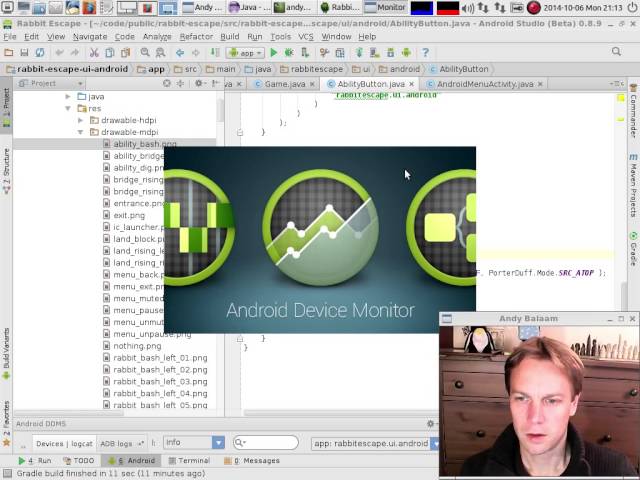Open the Info log level dropdown
This screenshot has width=640, height=480.
tap(194, 442)
